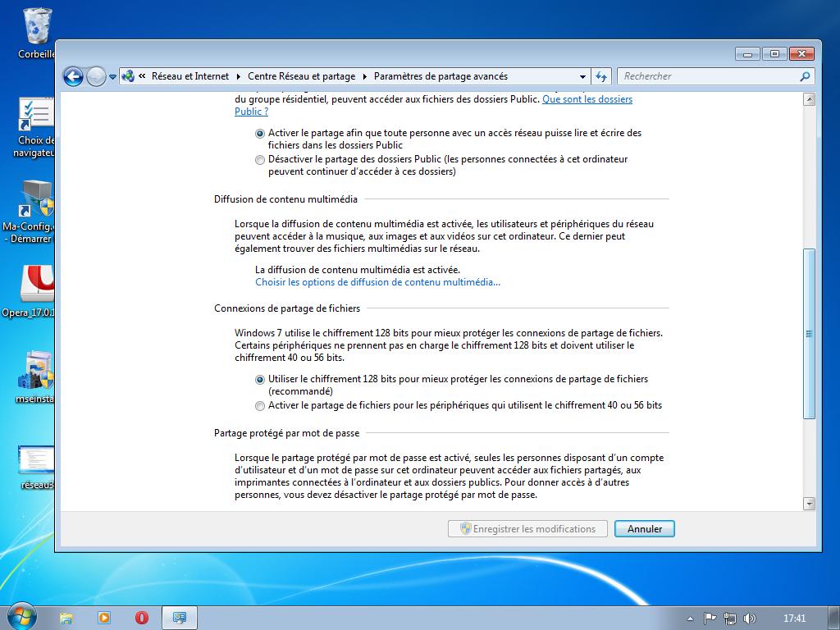Close the sharing settings window

click(802, 53)
